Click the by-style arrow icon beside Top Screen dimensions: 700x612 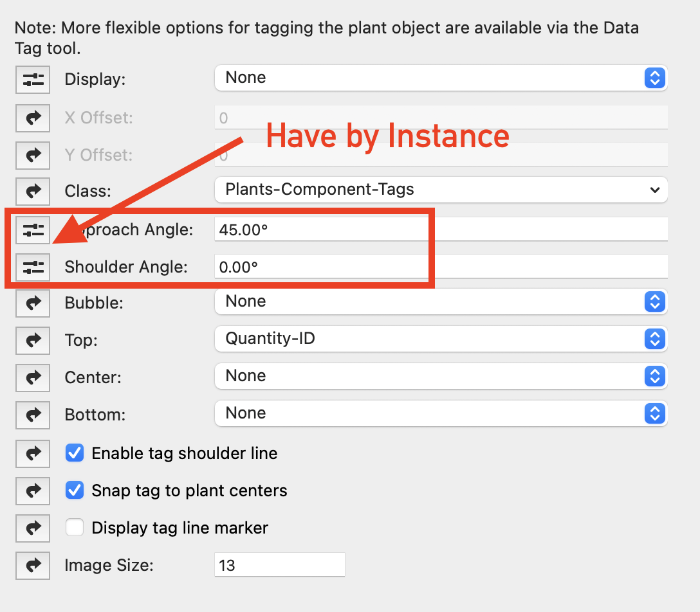[33, 339]
